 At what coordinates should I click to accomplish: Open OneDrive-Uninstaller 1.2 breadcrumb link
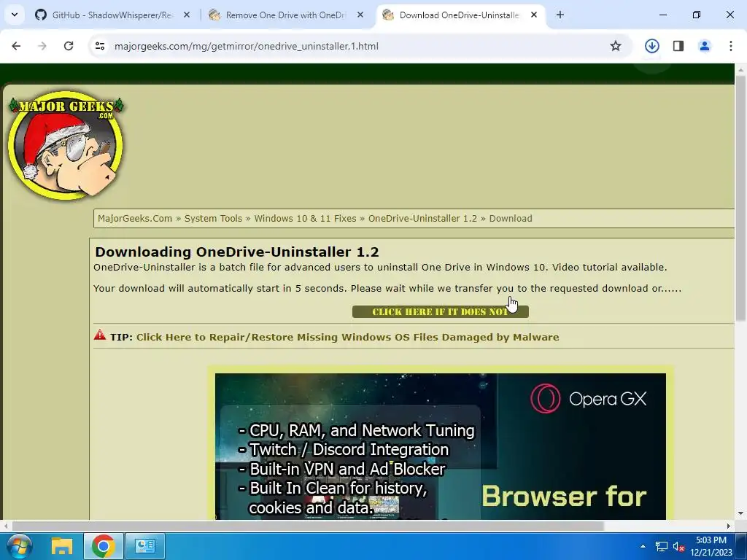point(422,219)
